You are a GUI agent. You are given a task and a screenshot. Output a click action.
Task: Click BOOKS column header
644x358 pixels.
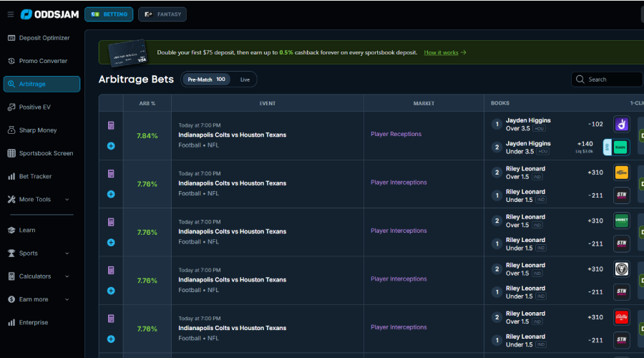coord(500,103)
